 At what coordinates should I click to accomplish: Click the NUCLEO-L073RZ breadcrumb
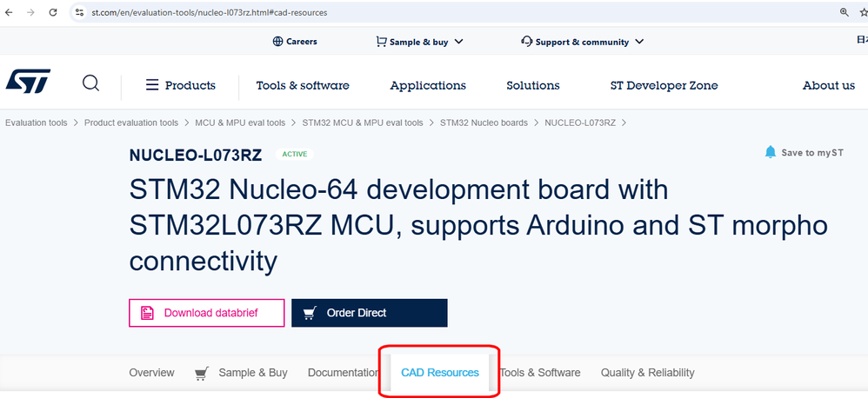pos(580,123)
